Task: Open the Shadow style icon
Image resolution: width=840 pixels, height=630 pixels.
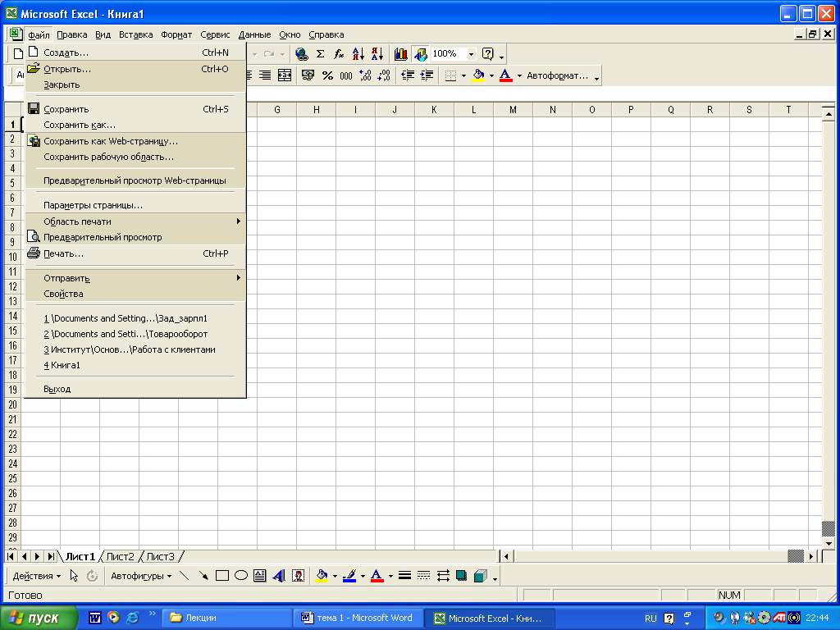Action: tap(461, 576)
